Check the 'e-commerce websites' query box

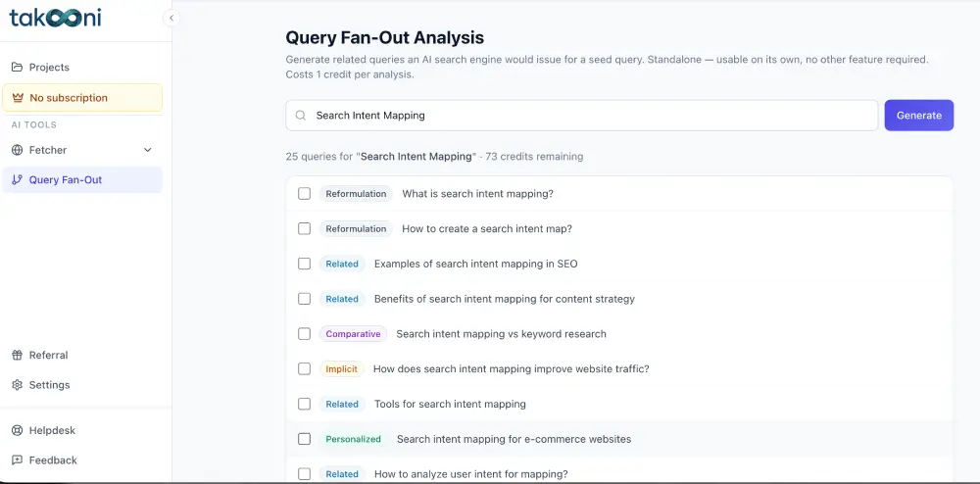305,438
